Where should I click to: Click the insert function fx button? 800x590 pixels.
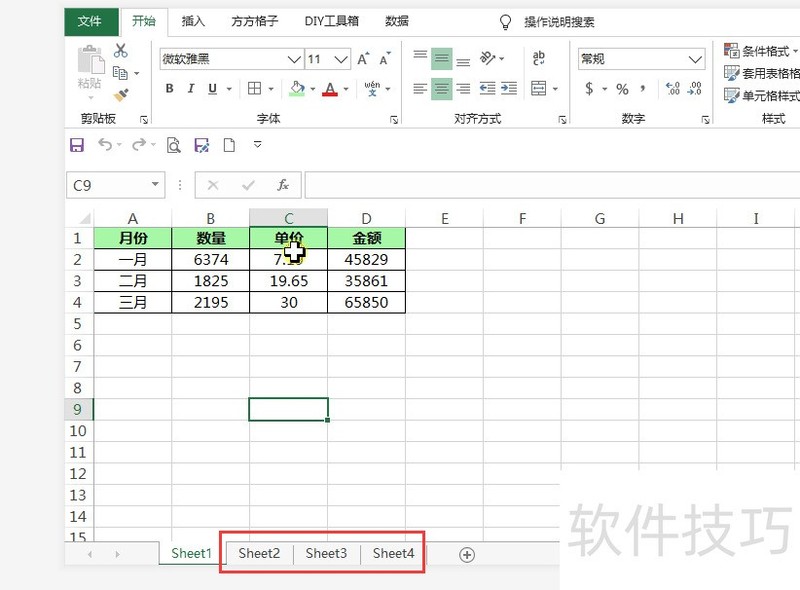pos(283,185)
